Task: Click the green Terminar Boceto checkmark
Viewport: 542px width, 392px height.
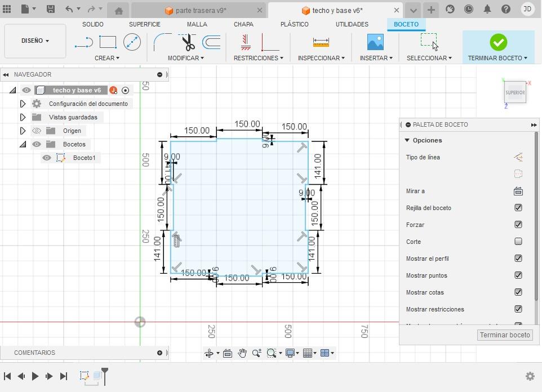Action: [498, 42]
